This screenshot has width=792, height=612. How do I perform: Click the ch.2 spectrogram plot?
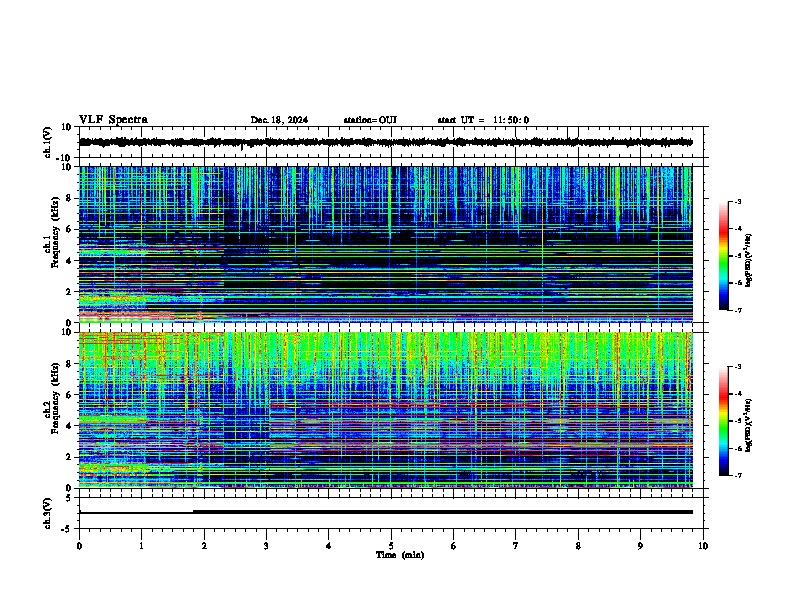tap(386, 410)
